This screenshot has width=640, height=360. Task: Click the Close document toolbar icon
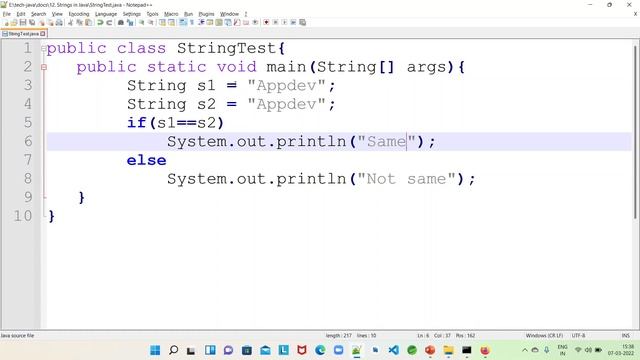pos(41,22)
